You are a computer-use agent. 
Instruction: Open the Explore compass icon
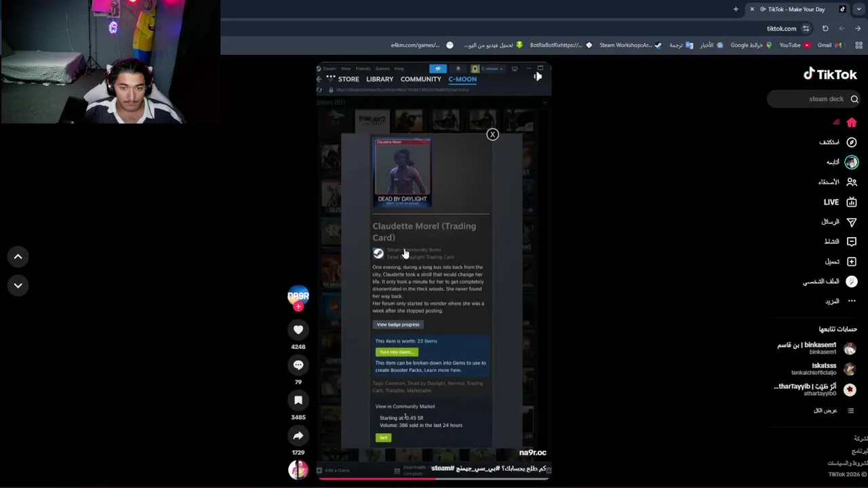tap(852, 142)
